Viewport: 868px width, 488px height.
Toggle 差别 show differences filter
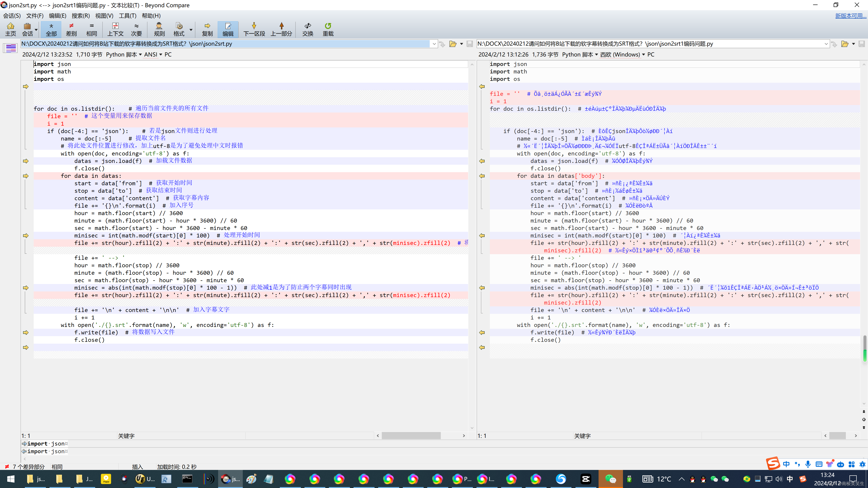pyautogui.click(x=71, y=29)
